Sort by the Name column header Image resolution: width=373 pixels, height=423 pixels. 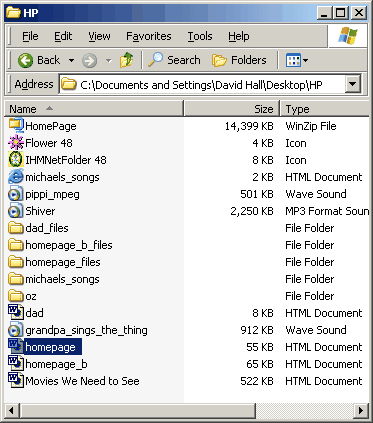pos(94,109)
